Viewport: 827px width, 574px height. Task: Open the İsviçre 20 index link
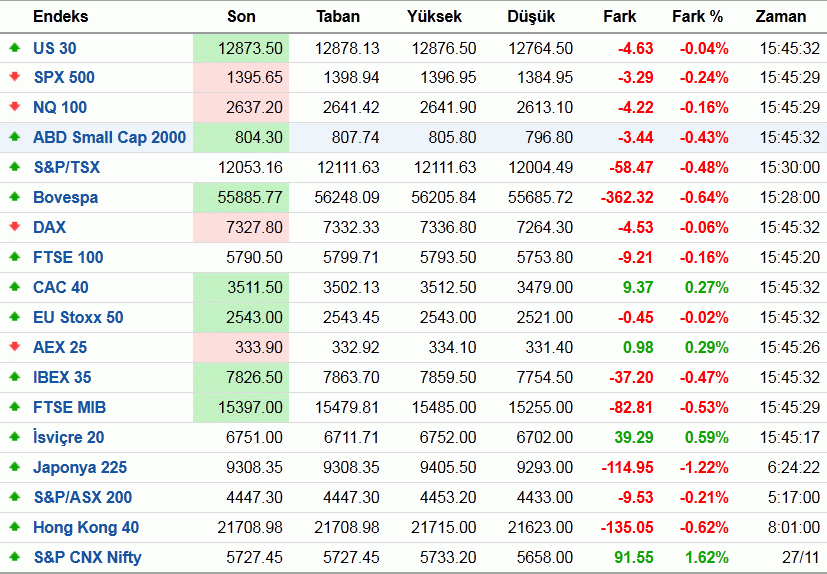pyautogui.click(x=69, y=437)
